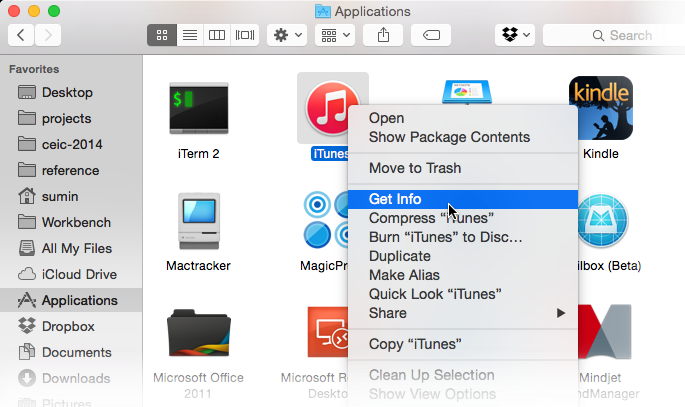
Task: Choose Burn iTunes to Disc
Action: (463, 237)
